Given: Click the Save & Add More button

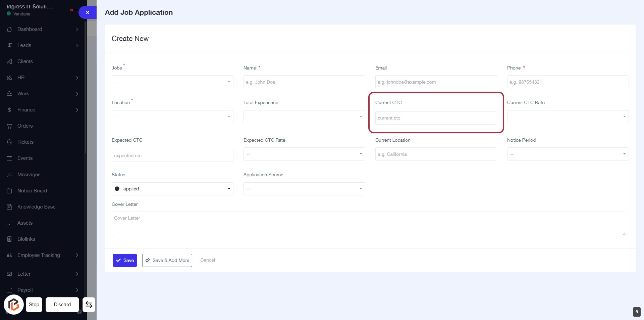Looking at the screenshot, I should [167, 260].
